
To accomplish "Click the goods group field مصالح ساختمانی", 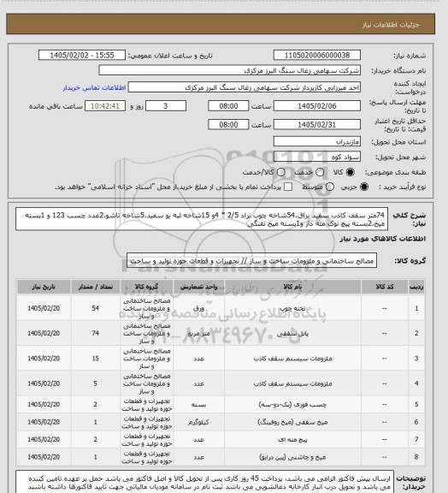I will click(251, 261).
